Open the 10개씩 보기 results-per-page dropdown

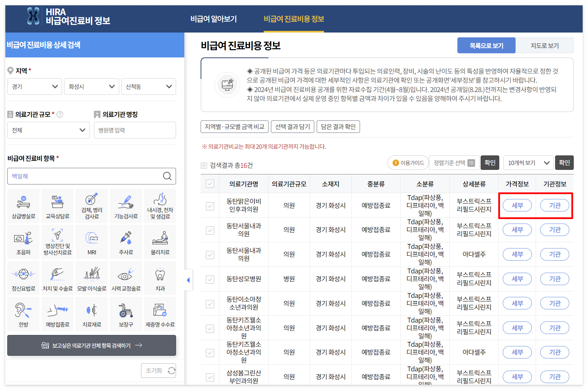(x=528, y=163)
